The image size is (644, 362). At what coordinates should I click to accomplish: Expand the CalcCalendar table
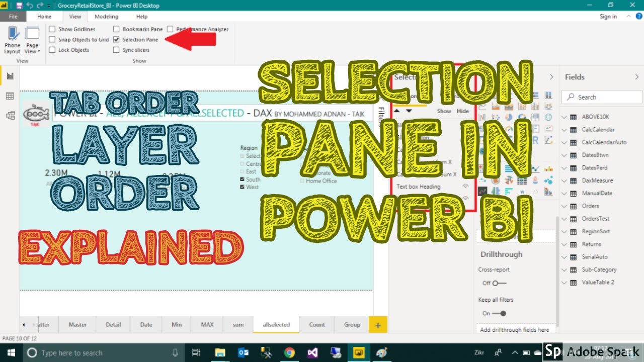tap(563, 130)
